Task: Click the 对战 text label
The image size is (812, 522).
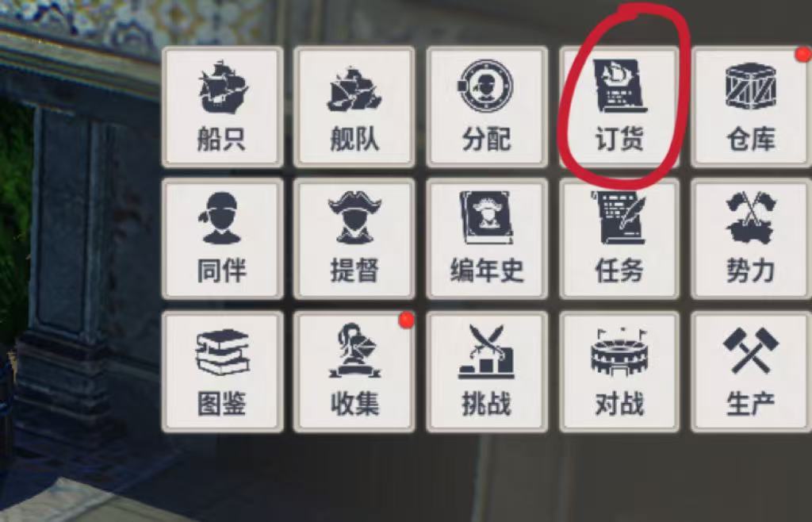Action: coord(619,404)
